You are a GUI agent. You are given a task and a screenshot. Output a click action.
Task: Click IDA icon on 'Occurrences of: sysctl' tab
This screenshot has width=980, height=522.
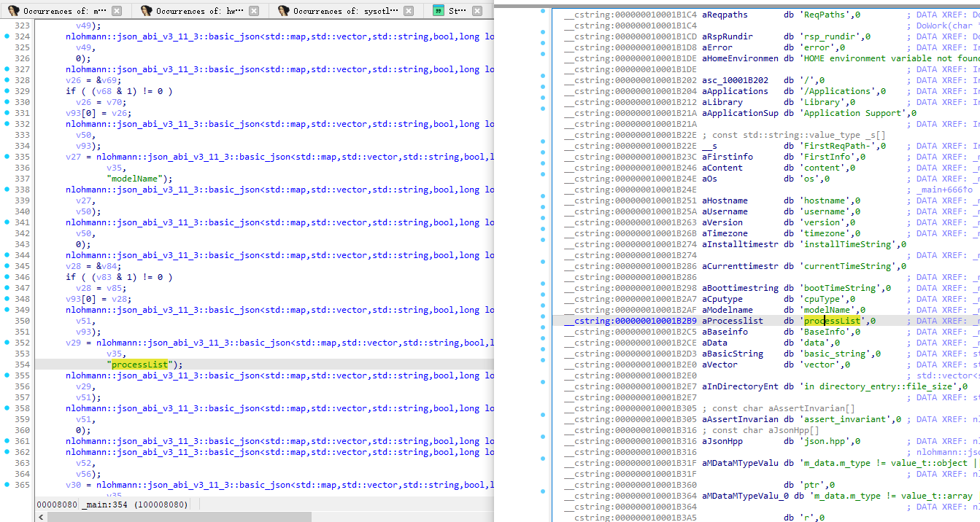[283, 11]
